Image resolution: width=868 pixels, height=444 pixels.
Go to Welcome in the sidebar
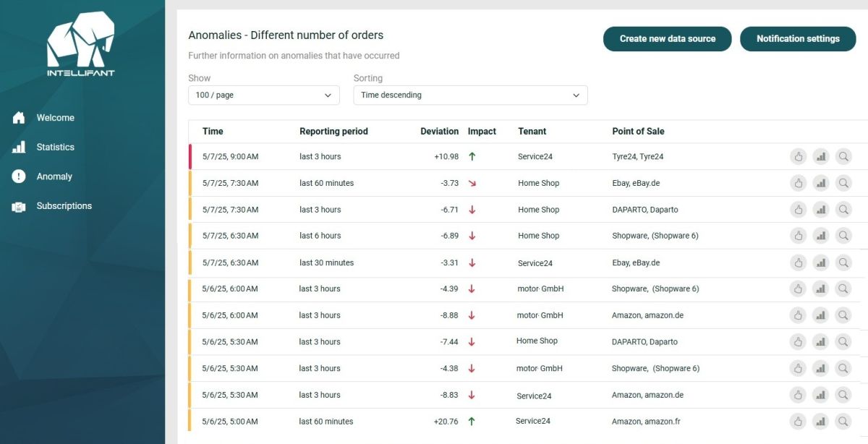click(55, 118)
